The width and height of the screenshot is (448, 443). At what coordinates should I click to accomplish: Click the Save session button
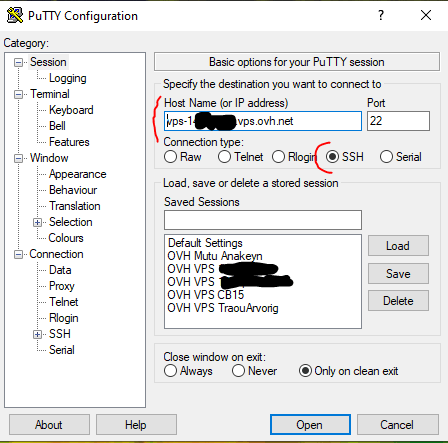click(x=398, y=274)
